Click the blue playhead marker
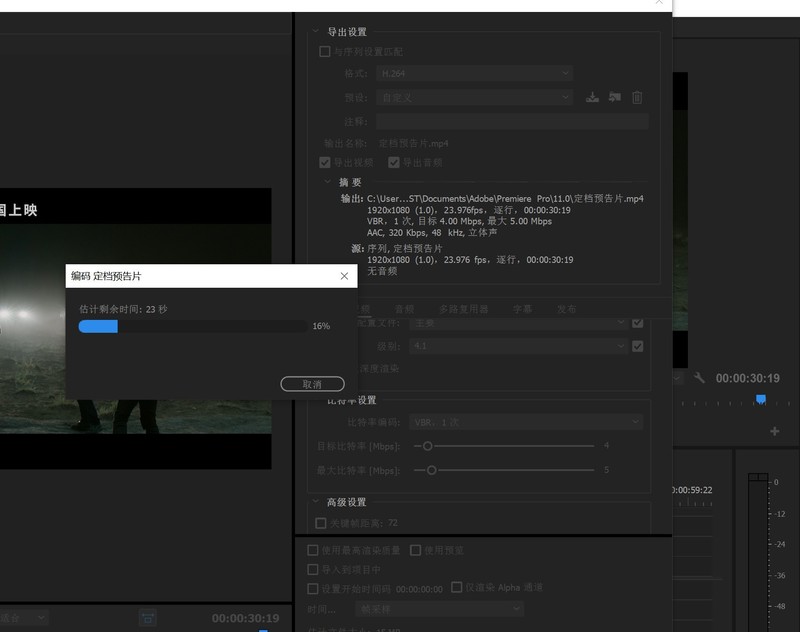 [x=761, y=399]
